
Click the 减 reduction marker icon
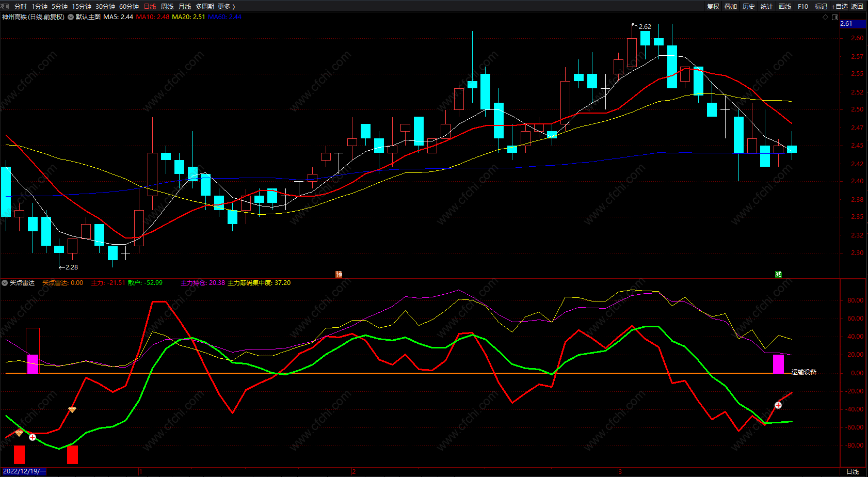(x=778, y=274)
